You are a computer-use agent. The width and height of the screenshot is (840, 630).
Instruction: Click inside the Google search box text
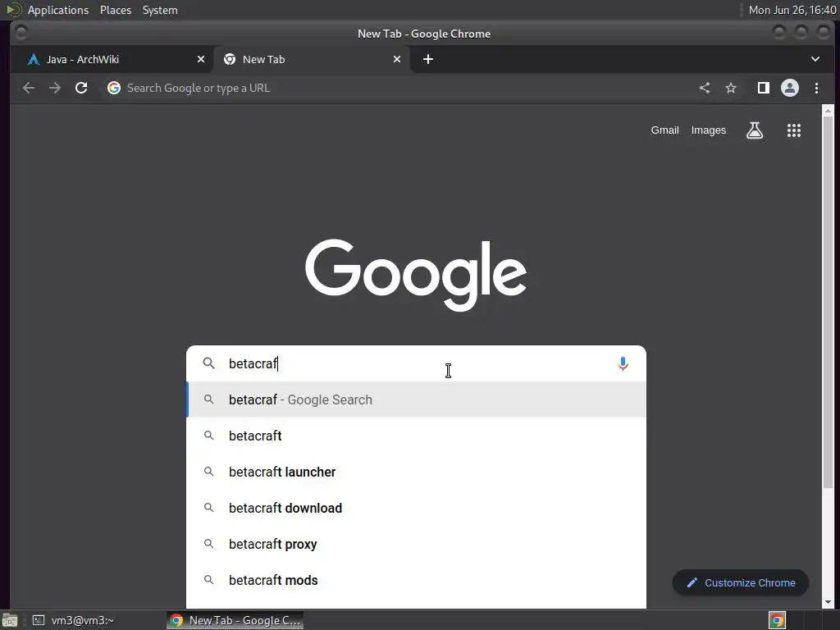pyautogui.click(x=418, y=363)
